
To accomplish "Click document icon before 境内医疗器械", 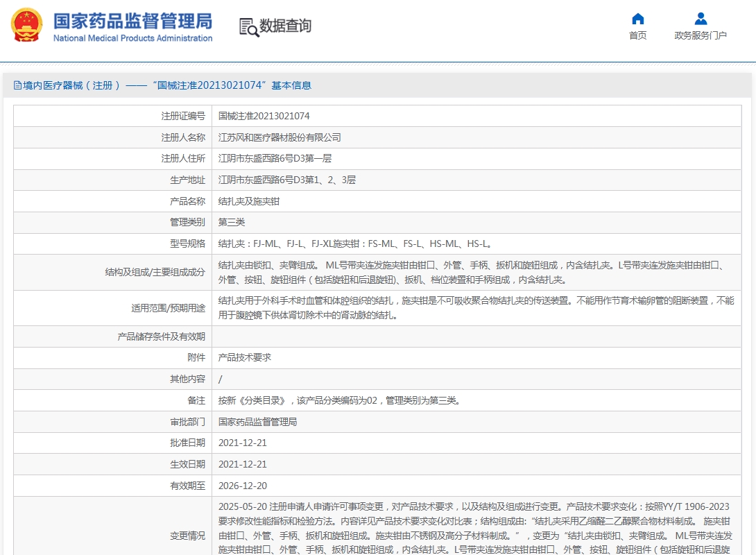I will [x=17, y=86].
